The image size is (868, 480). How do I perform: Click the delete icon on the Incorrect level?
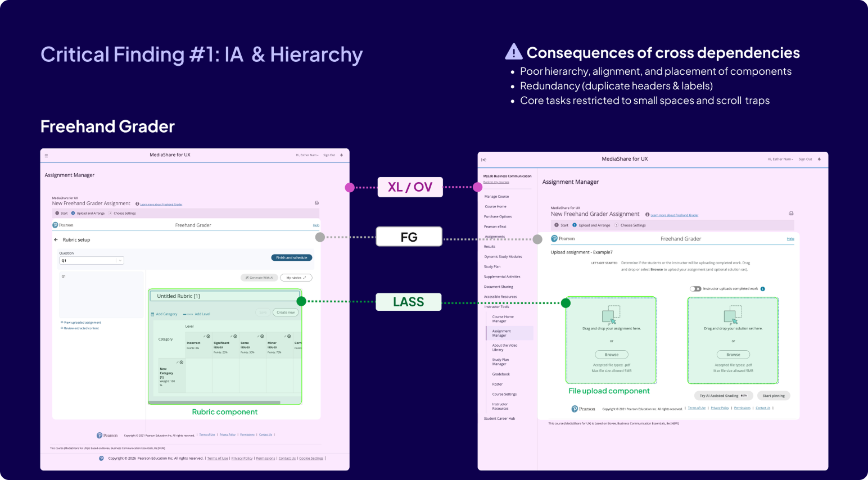click(208, 336)
